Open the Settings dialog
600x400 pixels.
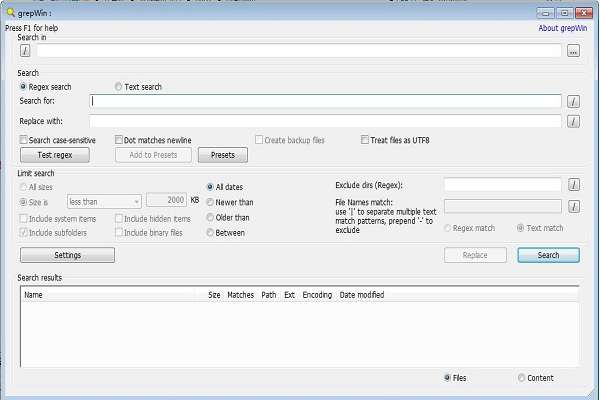(x=67, y=255)
